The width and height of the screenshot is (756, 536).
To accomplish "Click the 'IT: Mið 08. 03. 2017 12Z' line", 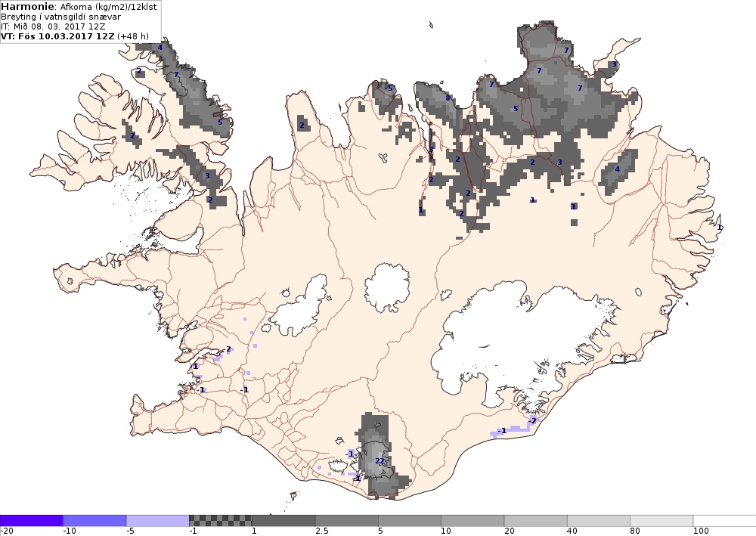I will [53, 26].
